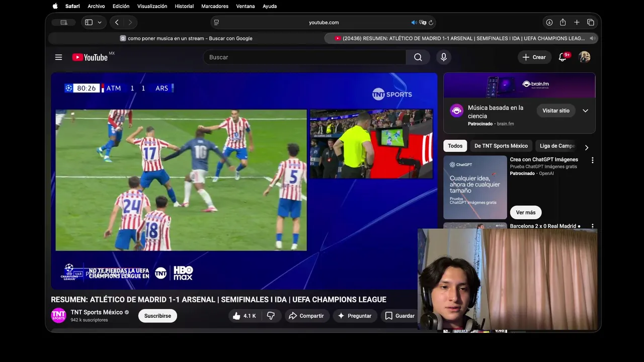Open the Edición menu

(121, 6)
